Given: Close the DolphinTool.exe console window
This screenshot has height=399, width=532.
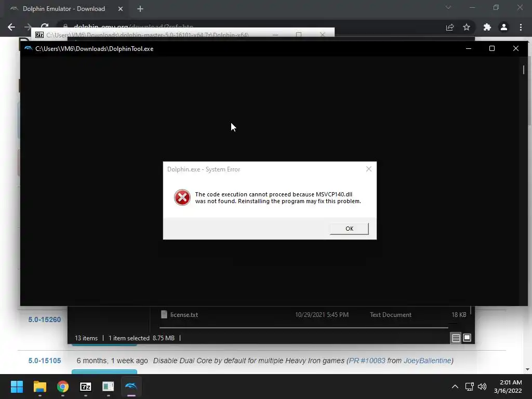Looking at the screenshot, I should click(x=516, y=48).
